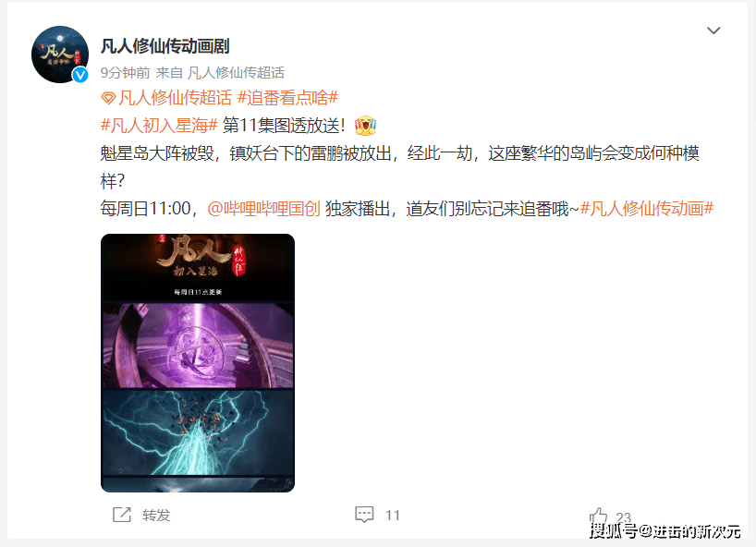
Task: Like the post with thumbs-up icon
Action: [598, 516]
